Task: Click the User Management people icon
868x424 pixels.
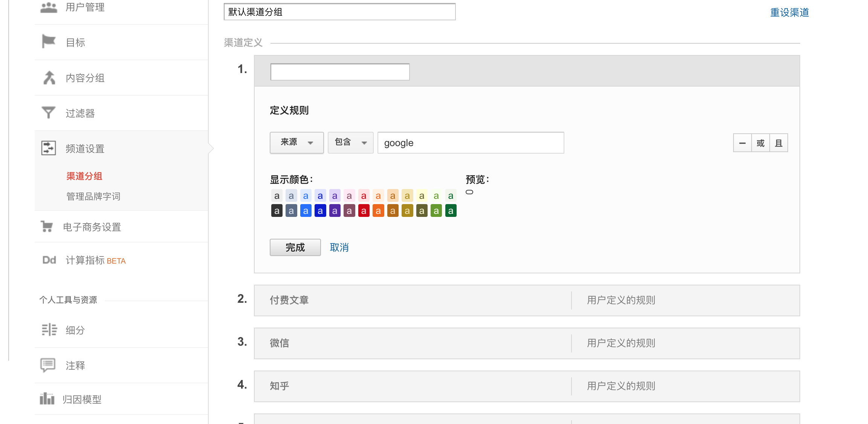Action: [x=49, y=7]
